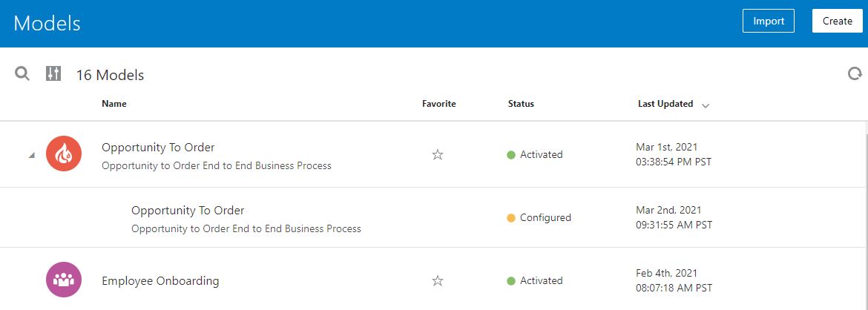Screen dimensions: 868x310
Task: Click the Last Updated column header
Action: 665,104
